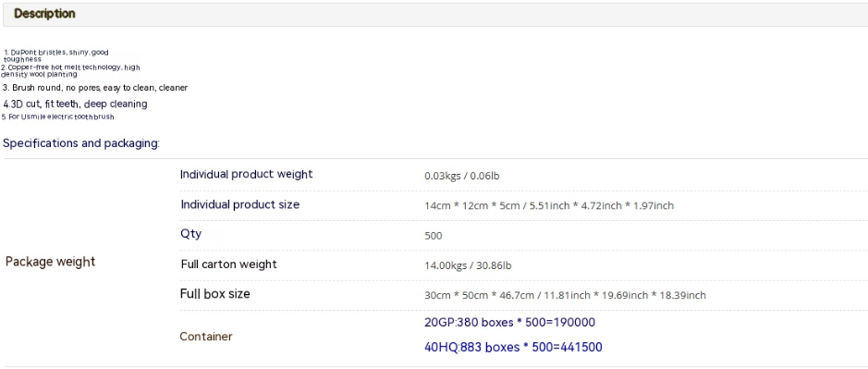The image size is (868, 369).
Task: Click the Specifications and packaging heading
Action: tap(81, 143)
